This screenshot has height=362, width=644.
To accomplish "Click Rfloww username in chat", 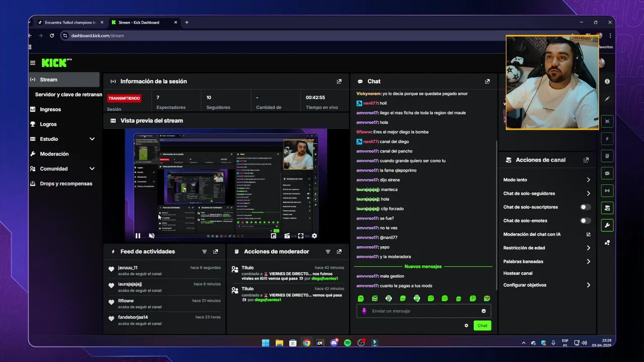I will [x=364, y=132].
